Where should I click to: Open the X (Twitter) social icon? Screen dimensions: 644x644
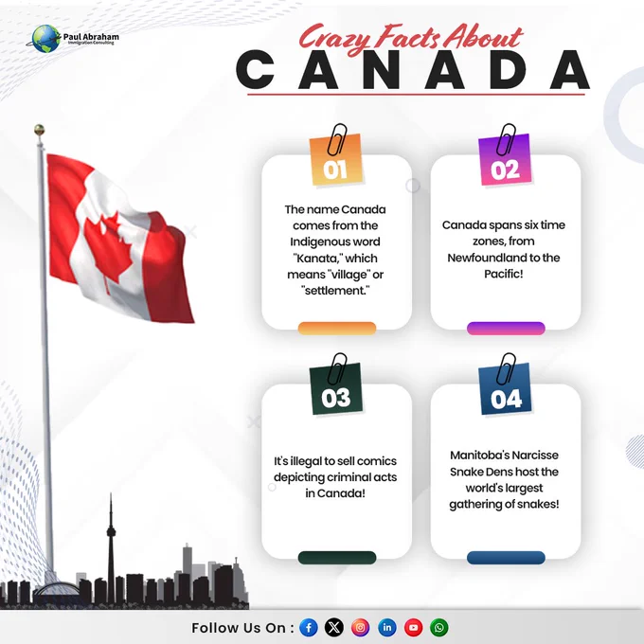(x=334, y=628)
